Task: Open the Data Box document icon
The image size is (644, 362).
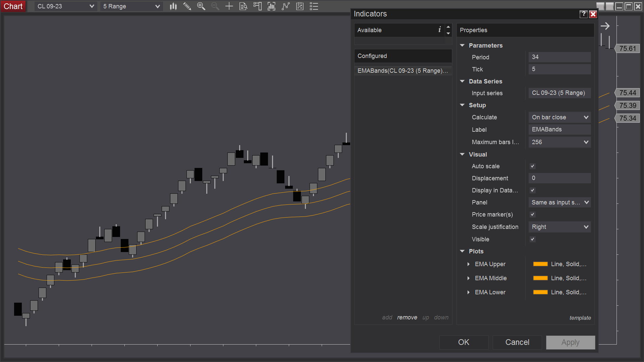Action: pos(243,6)
